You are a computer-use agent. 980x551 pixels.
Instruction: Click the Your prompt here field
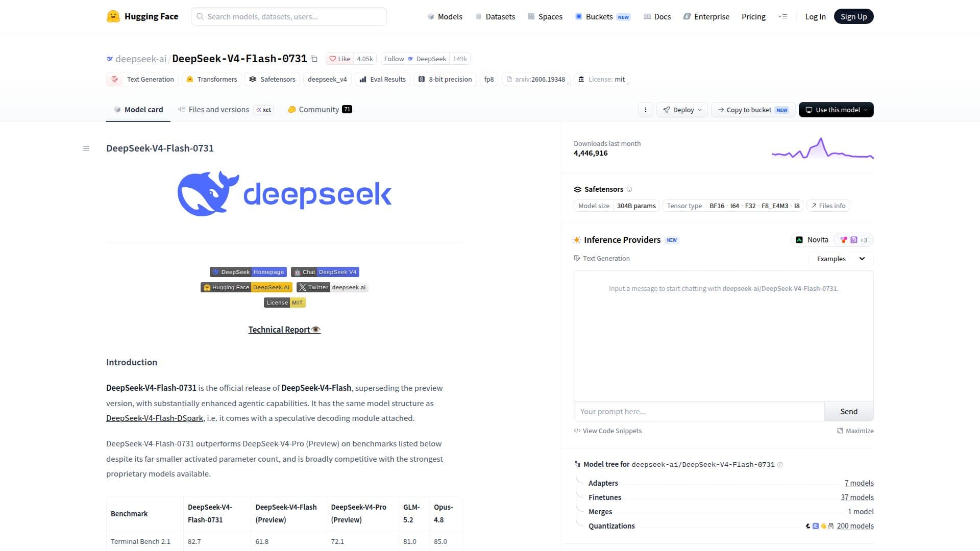(699, 412)
